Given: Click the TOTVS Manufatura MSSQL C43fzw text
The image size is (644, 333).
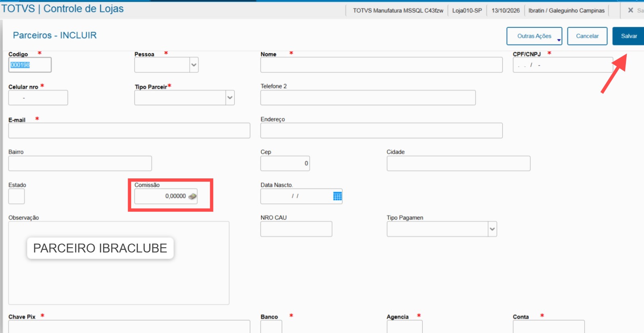Looking at the screenshot, I should click(x=398, y=10).
